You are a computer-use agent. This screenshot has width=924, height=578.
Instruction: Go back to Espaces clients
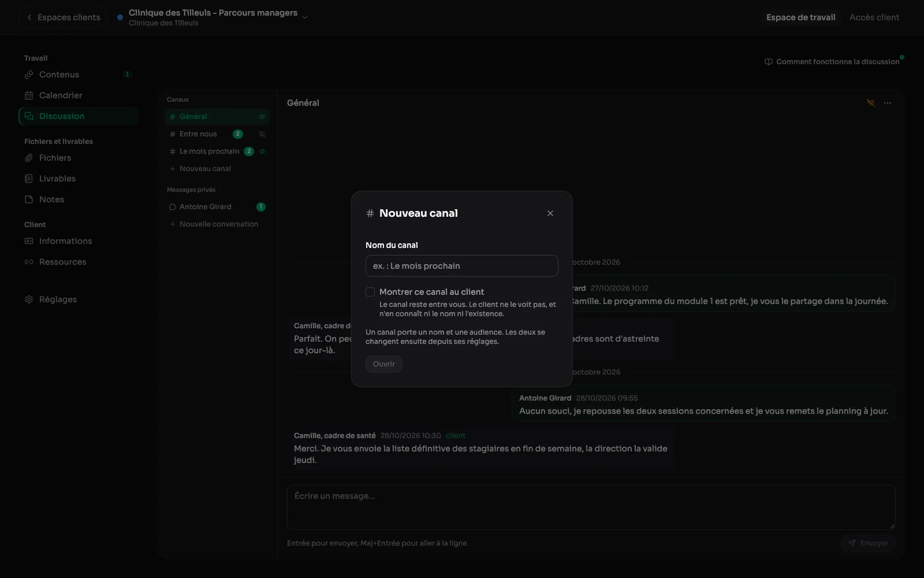(x=64, y=17)
